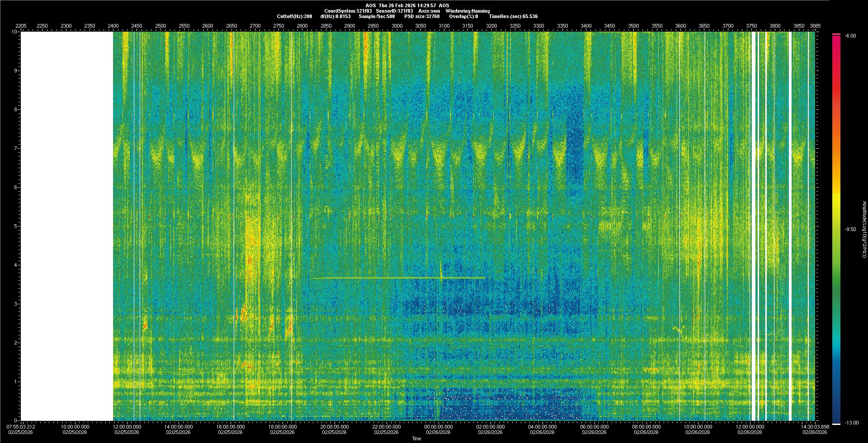This screenshot has width=868, height=443.
Task: Click the "Time" axis title
Action: tap(417, 438)
